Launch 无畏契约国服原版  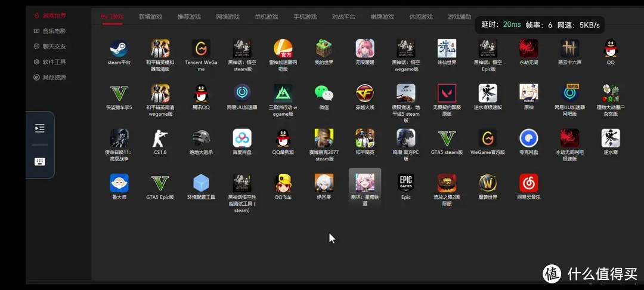point(447,93)
